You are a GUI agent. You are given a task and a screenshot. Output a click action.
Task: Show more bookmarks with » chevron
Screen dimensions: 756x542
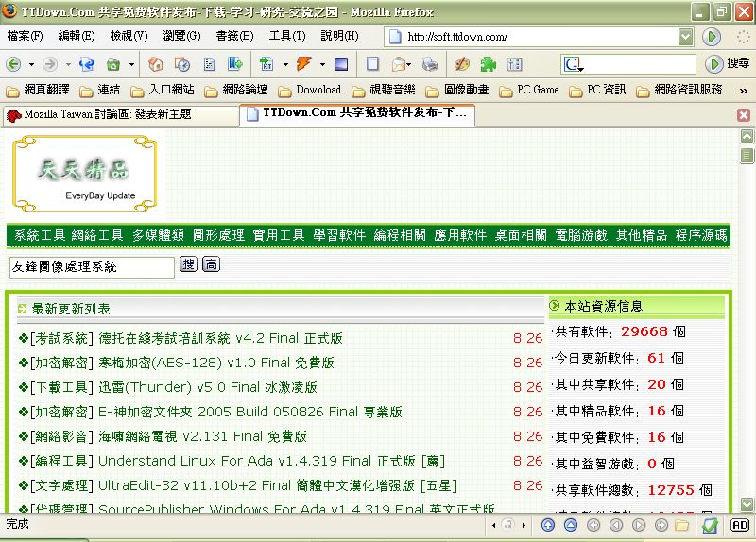tap(744, 90)
